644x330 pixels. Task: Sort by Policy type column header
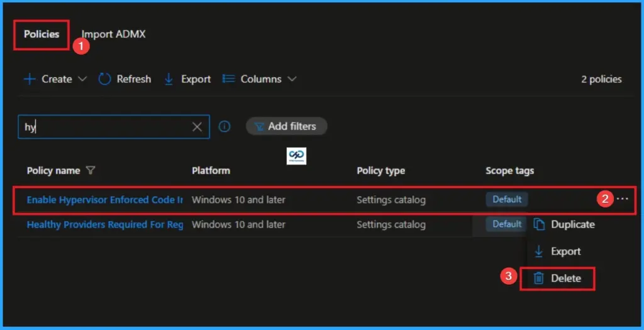click(x=380, y=170)
